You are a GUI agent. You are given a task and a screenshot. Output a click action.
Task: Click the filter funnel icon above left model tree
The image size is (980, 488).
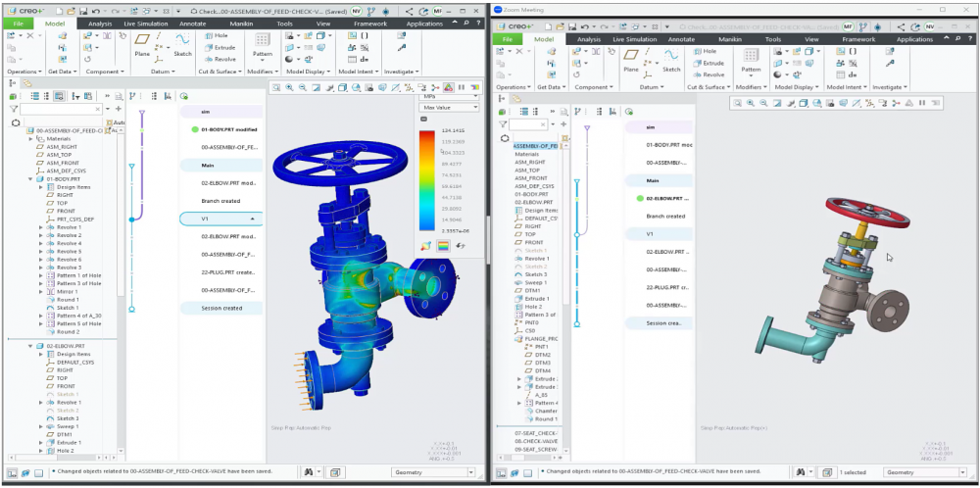click(x=16, y=110)
